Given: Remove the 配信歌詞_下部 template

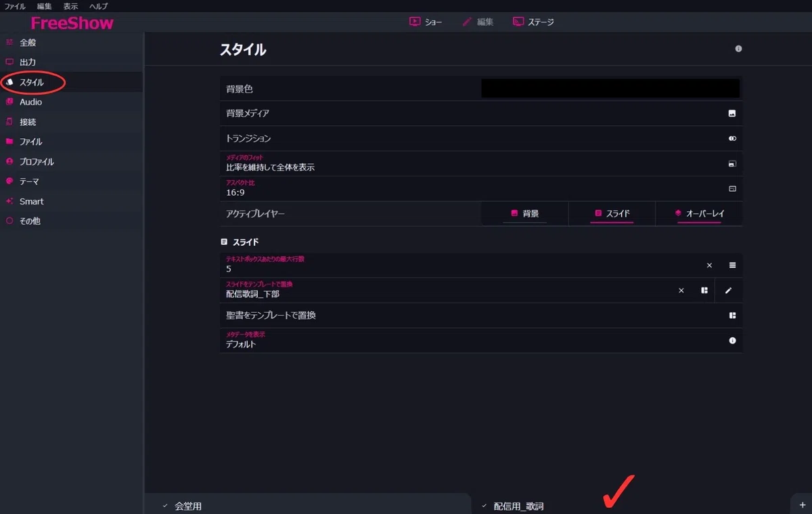Looking at the screenshot, I should (681, 291).
